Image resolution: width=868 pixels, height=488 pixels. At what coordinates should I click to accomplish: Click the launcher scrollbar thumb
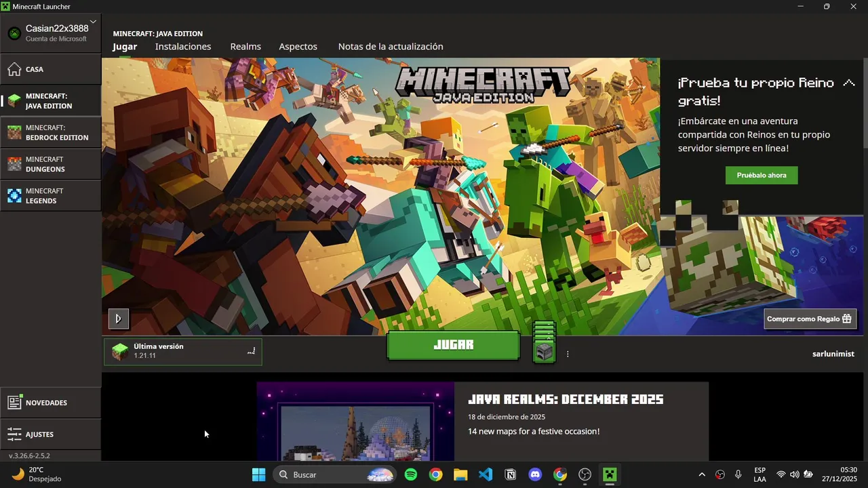[865, 102]
